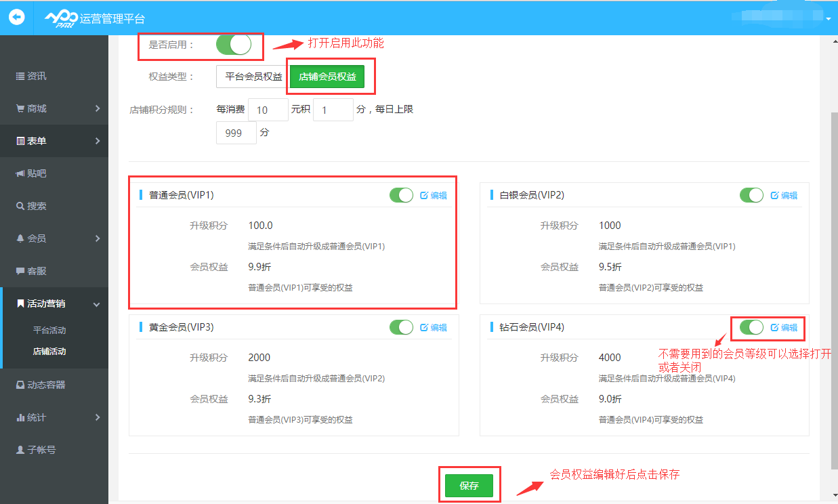The image size is (838, 504).
Task: Open the user account dropdown arrow
Action: coord(828,18)
